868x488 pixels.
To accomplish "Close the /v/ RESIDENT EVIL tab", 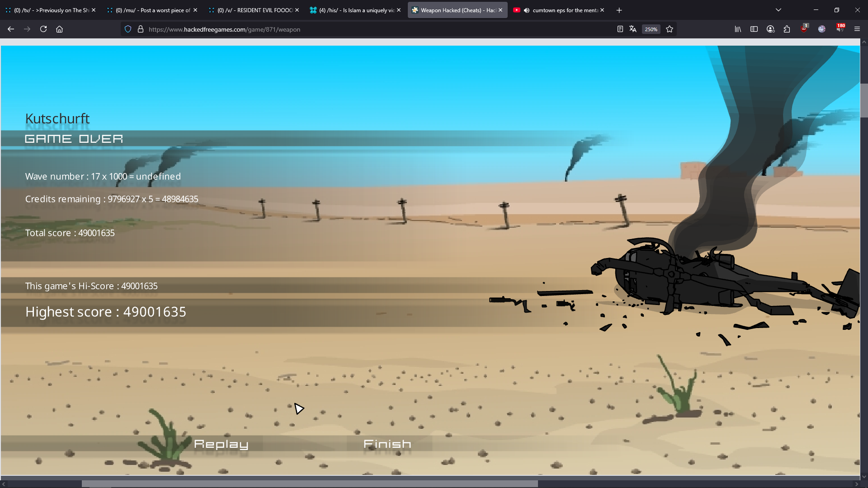I will 297,10.
